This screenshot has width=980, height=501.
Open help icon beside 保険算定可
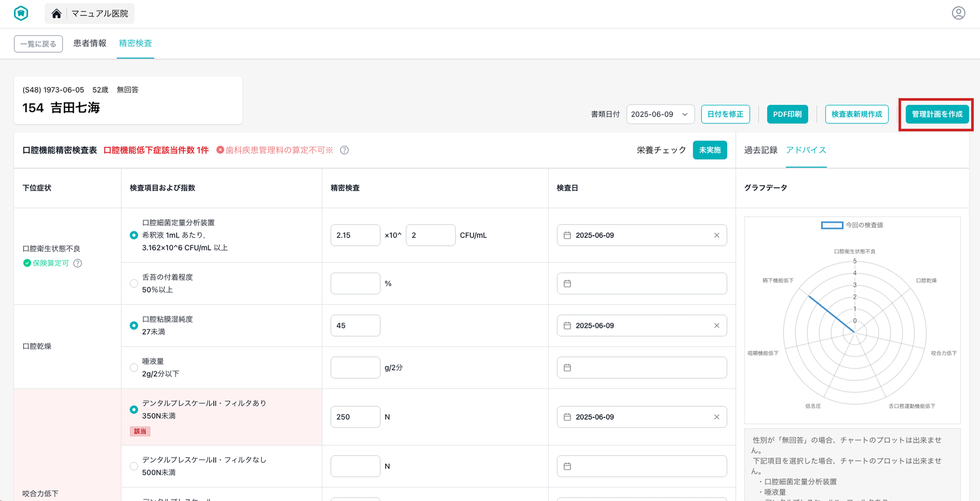(x=78, y=263)
